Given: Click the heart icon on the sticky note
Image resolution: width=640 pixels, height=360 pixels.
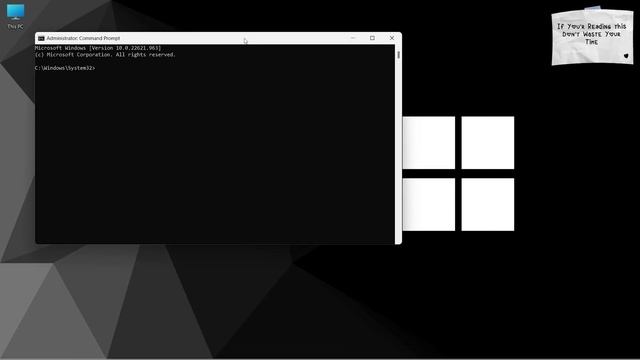Looking at the screenshot, I should [626, 56].
